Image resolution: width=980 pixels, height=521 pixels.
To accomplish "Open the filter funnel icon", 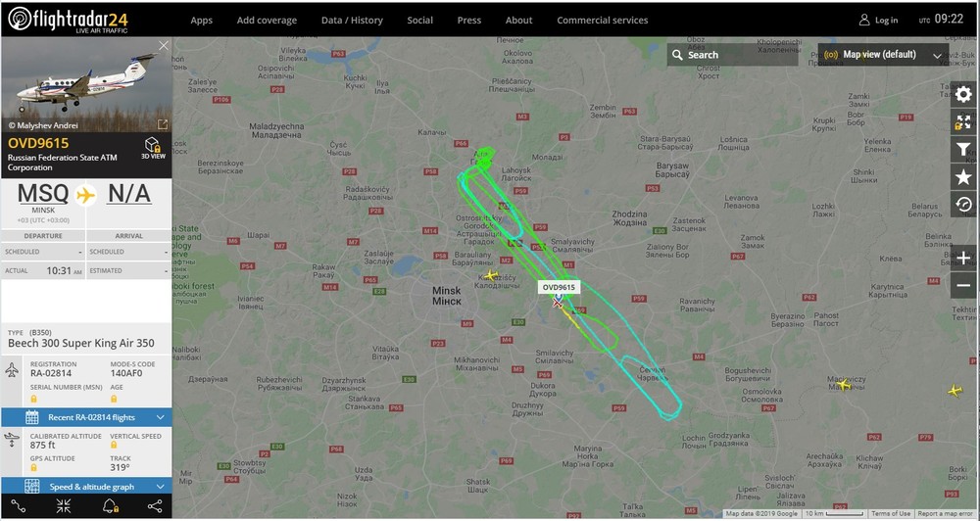I will point(963,149).
